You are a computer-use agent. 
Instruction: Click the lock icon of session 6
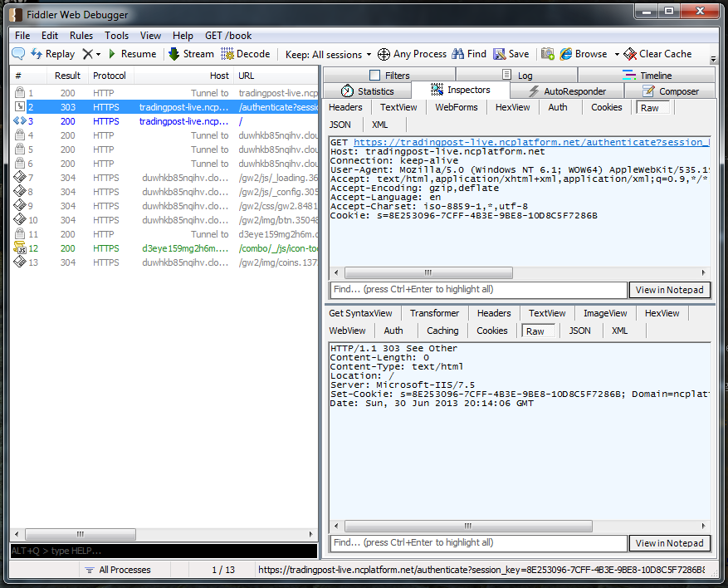pyautogui.click(x=19, y=163)
